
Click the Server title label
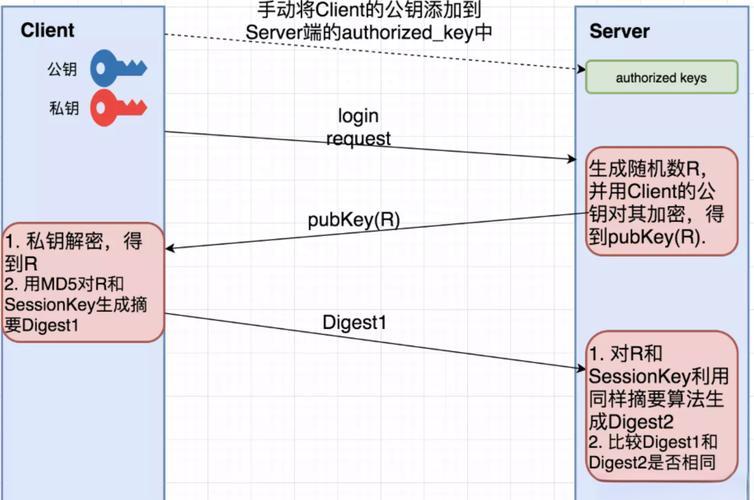click(x=619, y=31)
